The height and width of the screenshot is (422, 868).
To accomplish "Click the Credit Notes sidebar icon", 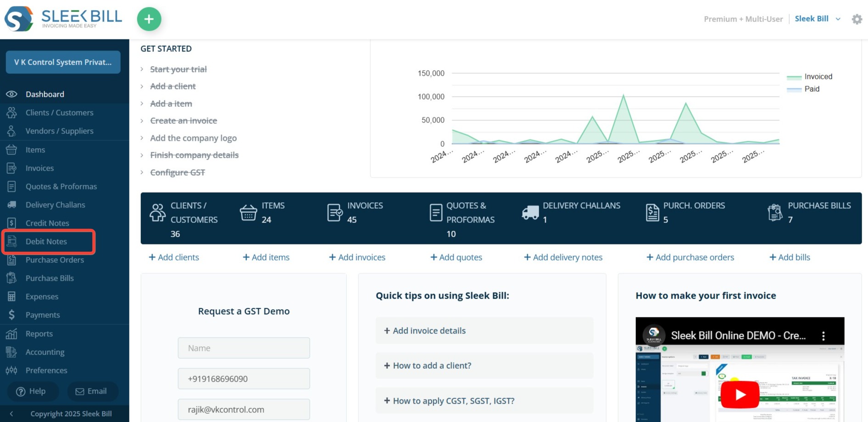I will pyautogui.click(x=11, y=223).
